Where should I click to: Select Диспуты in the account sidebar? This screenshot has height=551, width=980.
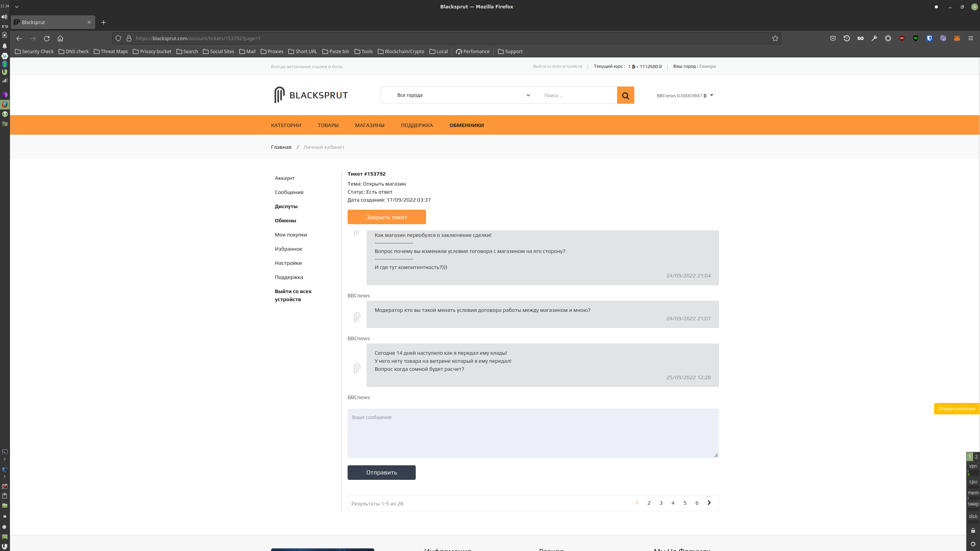tap(286, 206)
